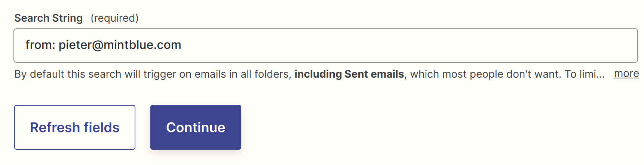644x165 pixels.
Task: Click the word 'from:' in search box
Action: [x=40, y=45]
